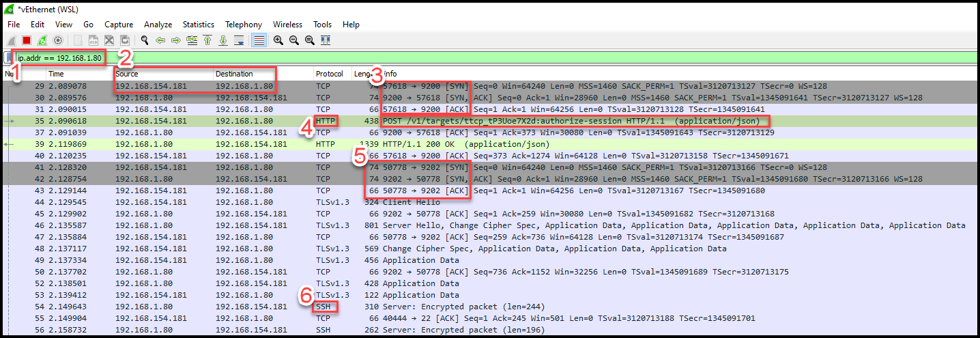980x338 pixels.
Task: Click time value 2.137334 in packet 49
Action: (68, 260)
